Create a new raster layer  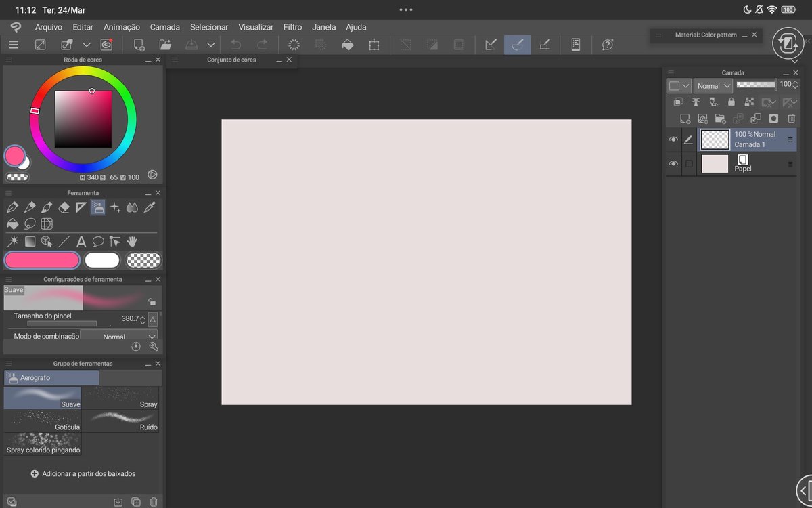click(x=685, y=119)
